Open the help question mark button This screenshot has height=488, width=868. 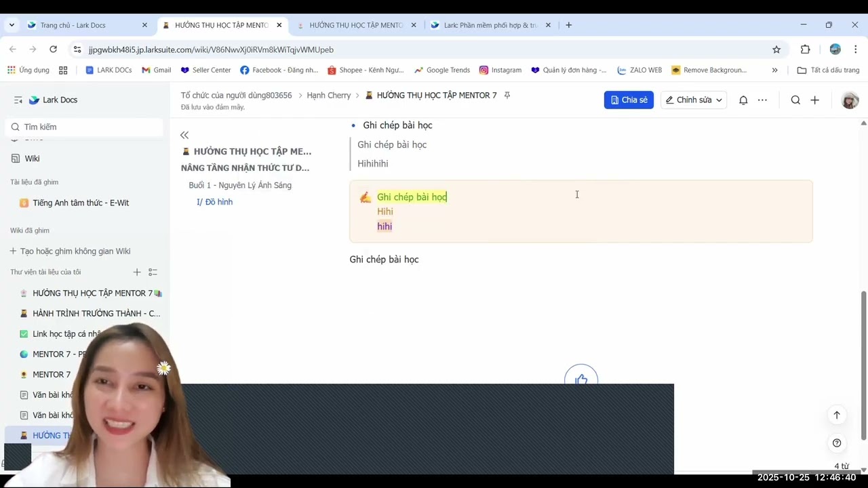837,443
